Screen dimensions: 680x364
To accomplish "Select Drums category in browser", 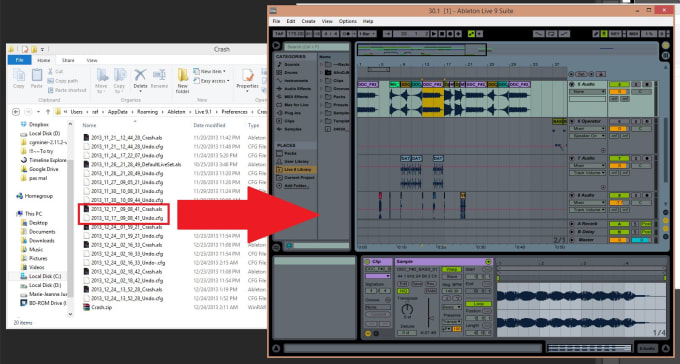I will pyautogui.click(x=291, y=72).
